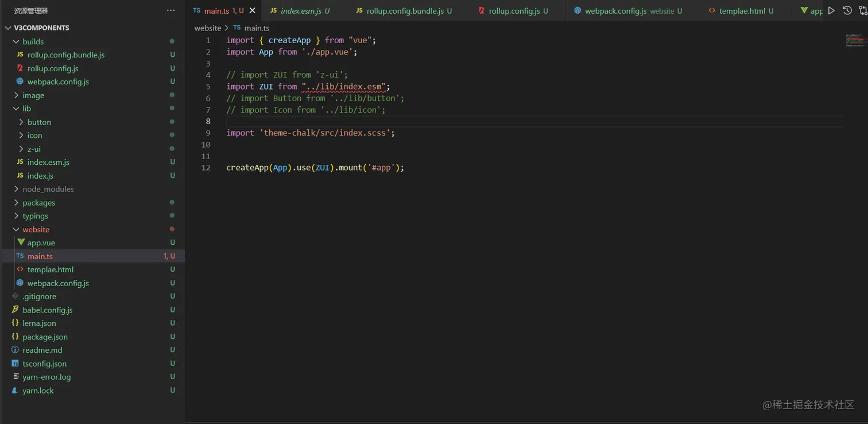Viewport: 868px width, 424px height.
Task: Click the createApp(App).use(ZUI).mount('#app') code line
Action: 315,168
